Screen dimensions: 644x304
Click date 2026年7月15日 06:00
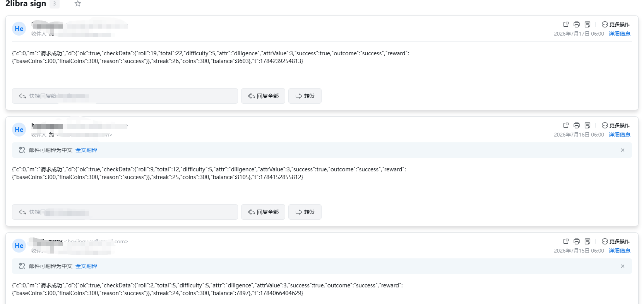tap(579, 251)
